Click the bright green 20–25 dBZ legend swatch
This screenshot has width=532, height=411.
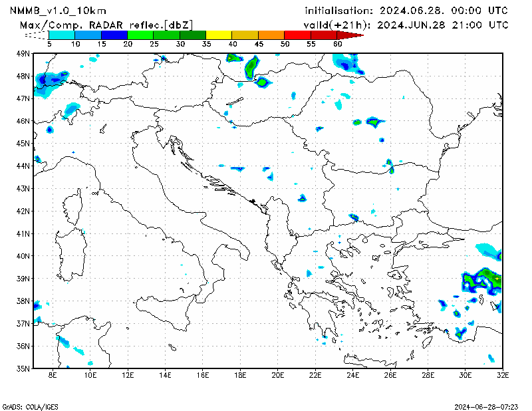(140, 34)
